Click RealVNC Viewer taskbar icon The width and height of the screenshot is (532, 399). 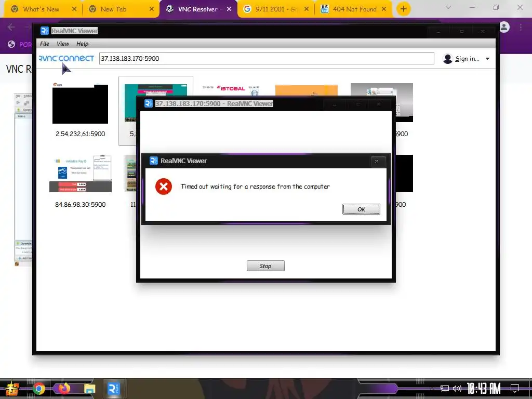tap(113, 389)
